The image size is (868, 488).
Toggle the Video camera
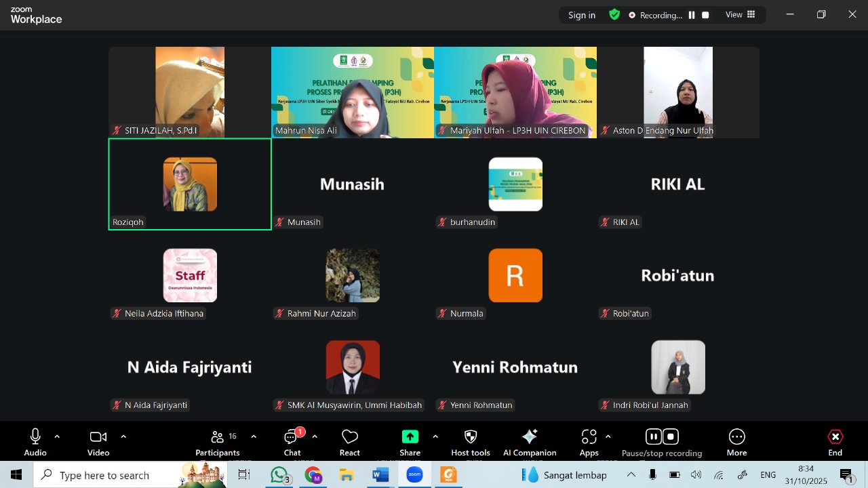98,437
